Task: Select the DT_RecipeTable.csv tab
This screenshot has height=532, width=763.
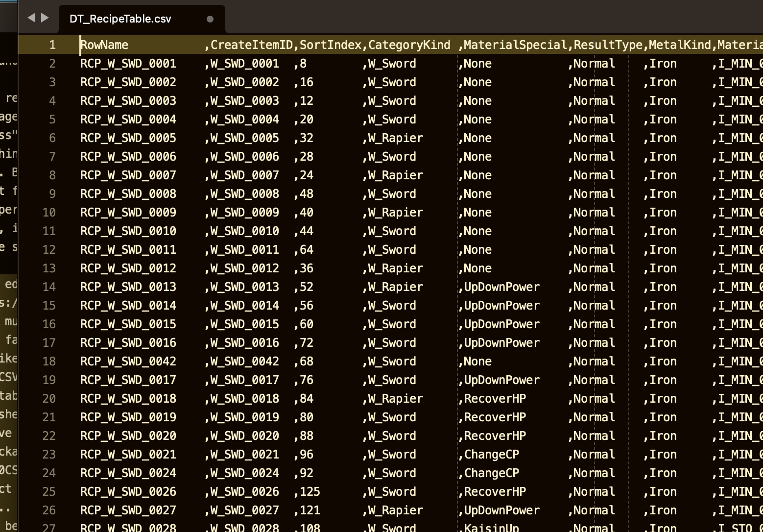Action: coord(120,19)
